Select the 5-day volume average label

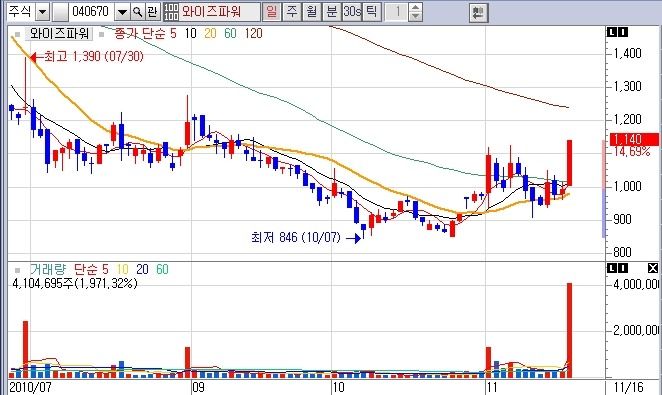pyautogui.click(x=105, y=269)
